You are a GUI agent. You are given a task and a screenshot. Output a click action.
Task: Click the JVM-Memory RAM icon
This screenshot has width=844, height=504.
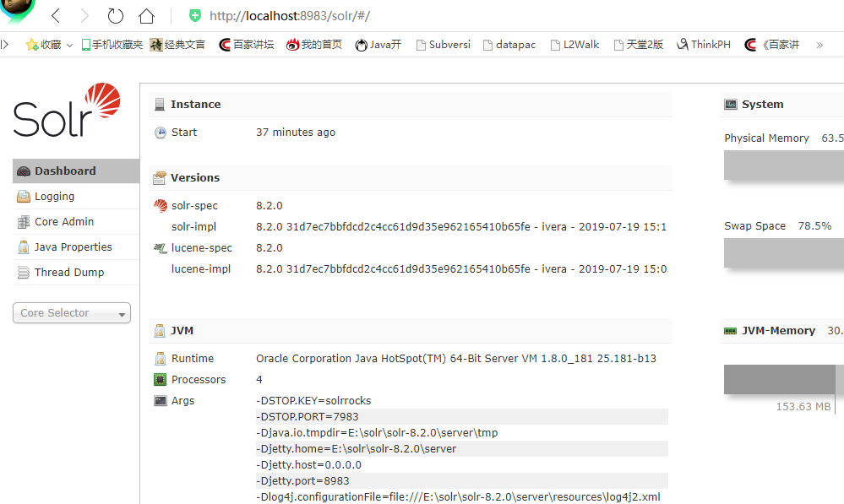coord(731,331)
